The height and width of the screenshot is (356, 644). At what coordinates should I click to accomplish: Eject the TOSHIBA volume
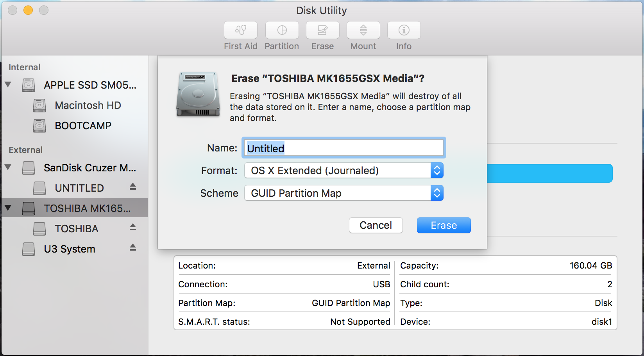133,227
